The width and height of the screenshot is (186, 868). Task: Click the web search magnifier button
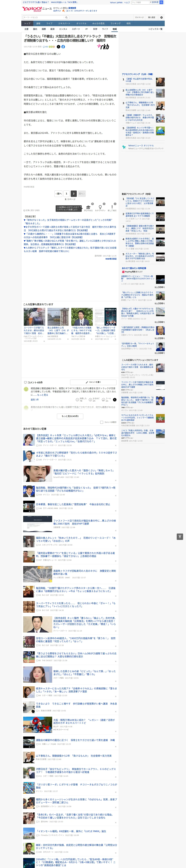[161, 2]
